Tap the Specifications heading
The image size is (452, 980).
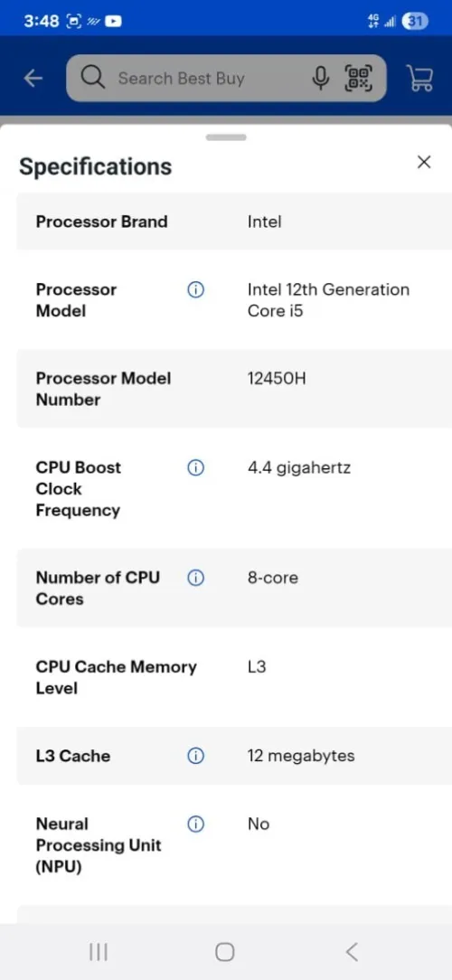point(95,167)
